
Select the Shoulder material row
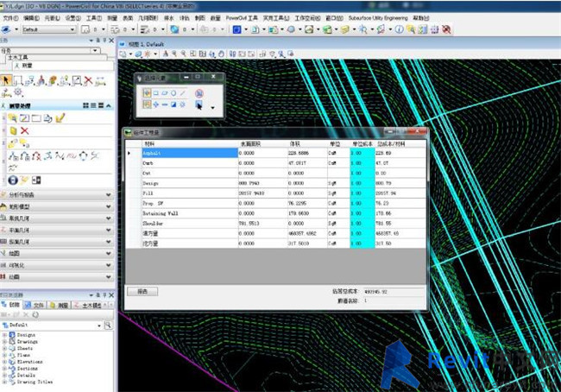click(x=275, y=223)
